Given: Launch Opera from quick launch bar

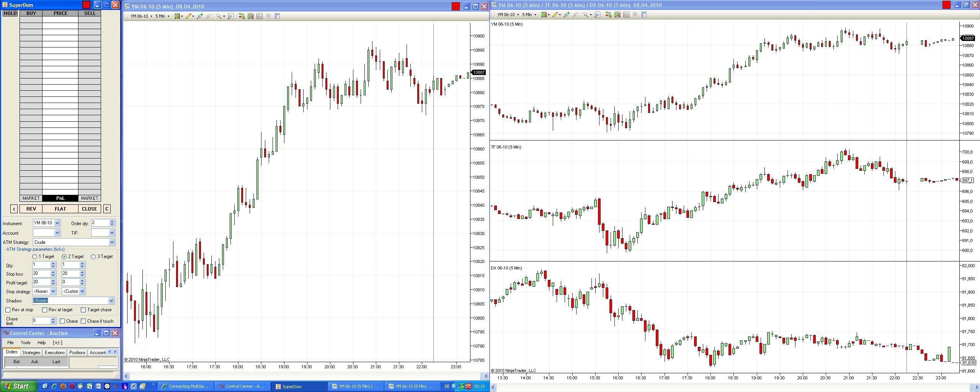Looking at the screenshot, I should (72, 386).
